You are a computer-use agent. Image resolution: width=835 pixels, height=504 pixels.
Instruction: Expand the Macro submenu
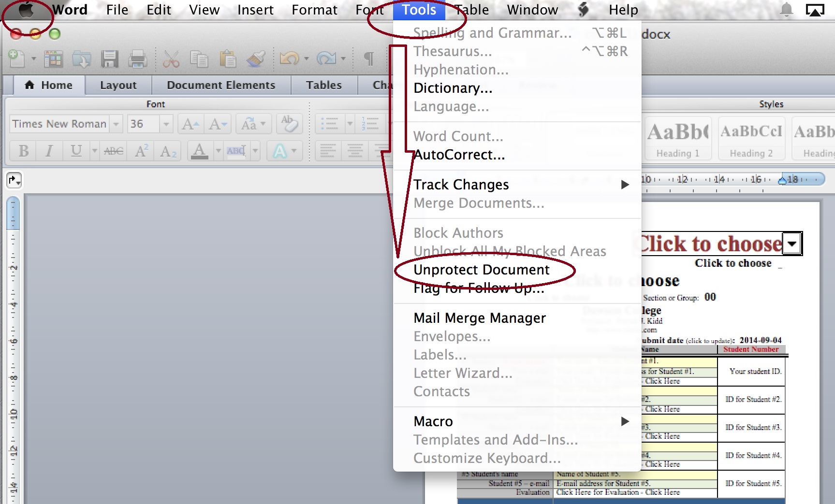625,421
